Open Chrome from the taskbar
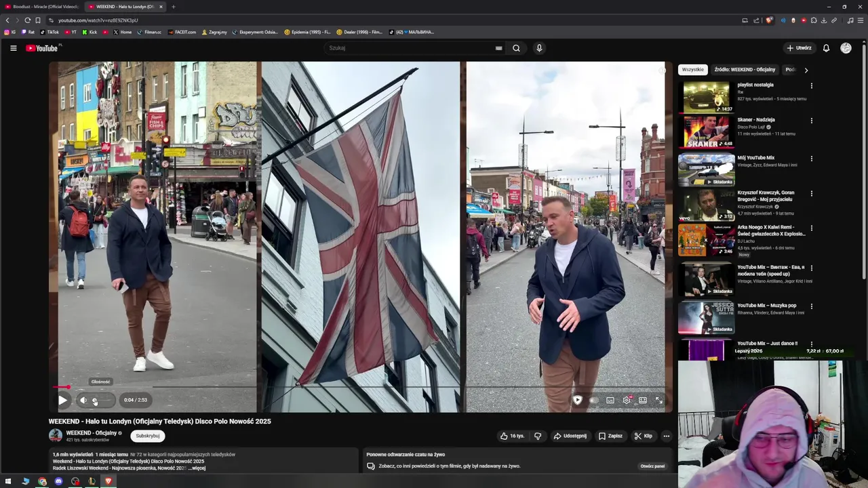Image resolution: width=868 pixels, height=488 pixels. [42, 481]
